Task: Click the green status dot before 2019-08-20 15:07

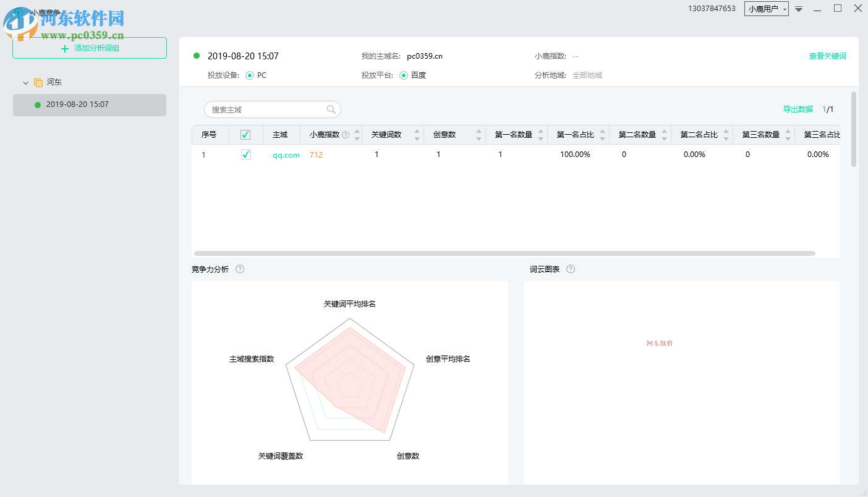Action: tap(197, 56)
